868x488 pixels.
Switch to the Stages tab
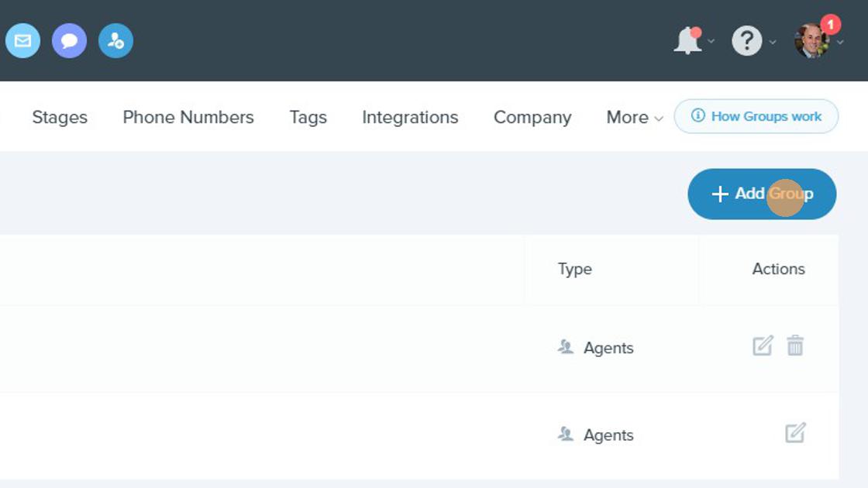[x=60, y=117]
